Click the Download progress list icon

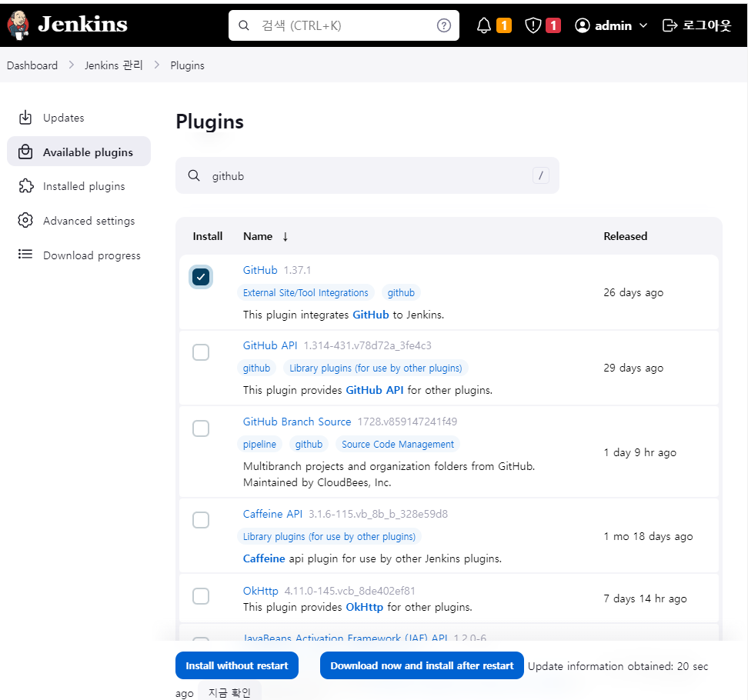(x=25, y=254)
